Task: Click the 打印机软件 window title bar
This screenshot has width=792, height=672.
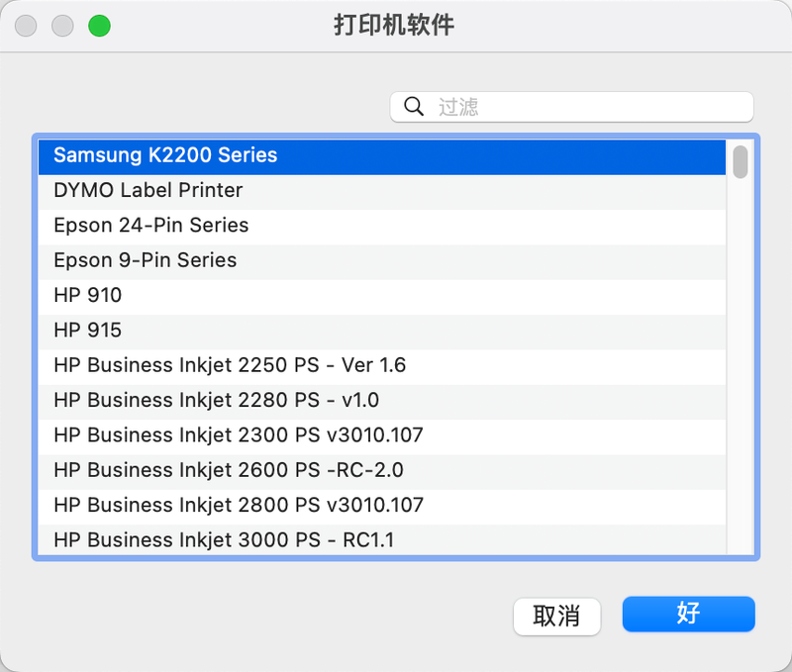Action: [394, 26]
